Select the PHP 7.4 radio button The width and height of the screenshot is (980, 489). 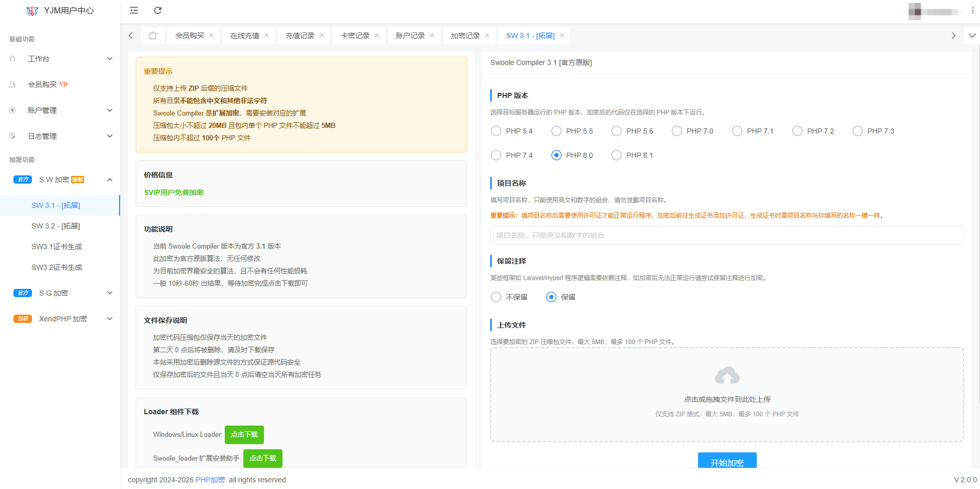click(496, 155)
